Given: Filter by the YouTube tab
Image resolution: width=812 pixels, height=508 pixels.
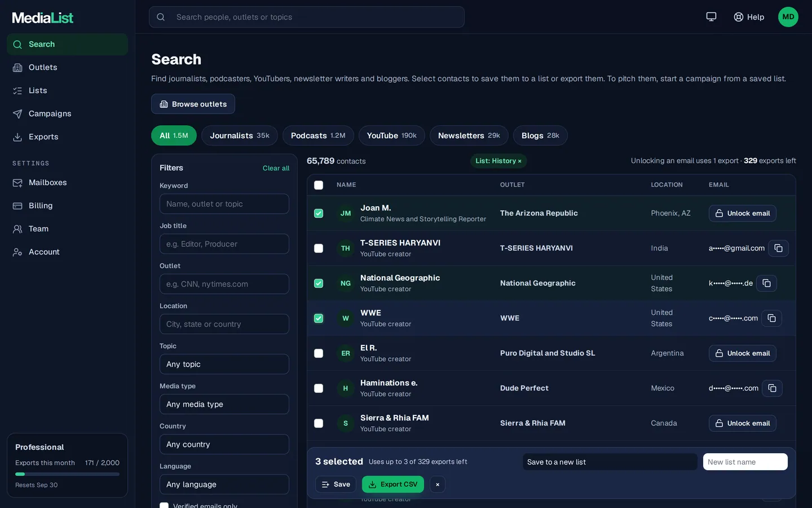Looking at the screenshot, I should tap(392, 135).
